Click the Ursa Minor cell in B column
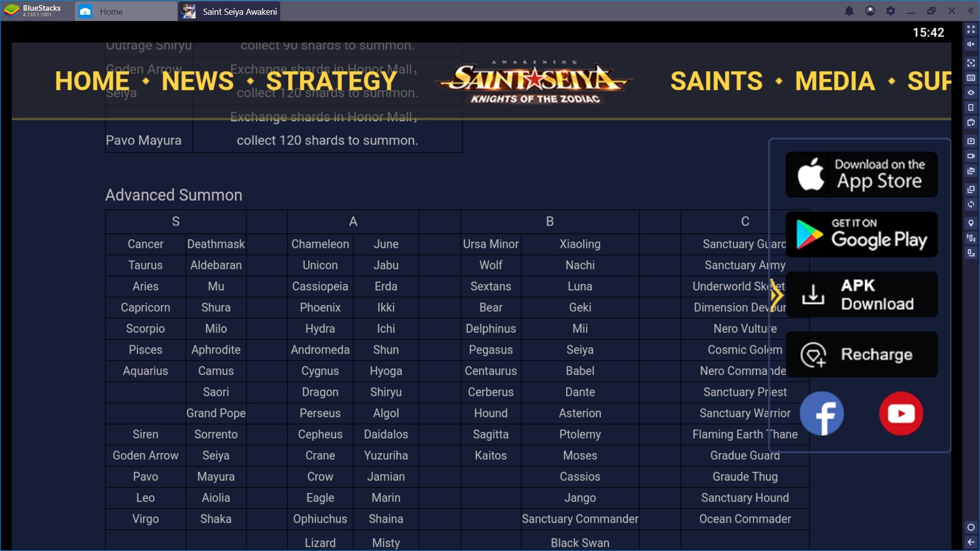This screenshot has height=551, width=980. click(x=491, y=244)
